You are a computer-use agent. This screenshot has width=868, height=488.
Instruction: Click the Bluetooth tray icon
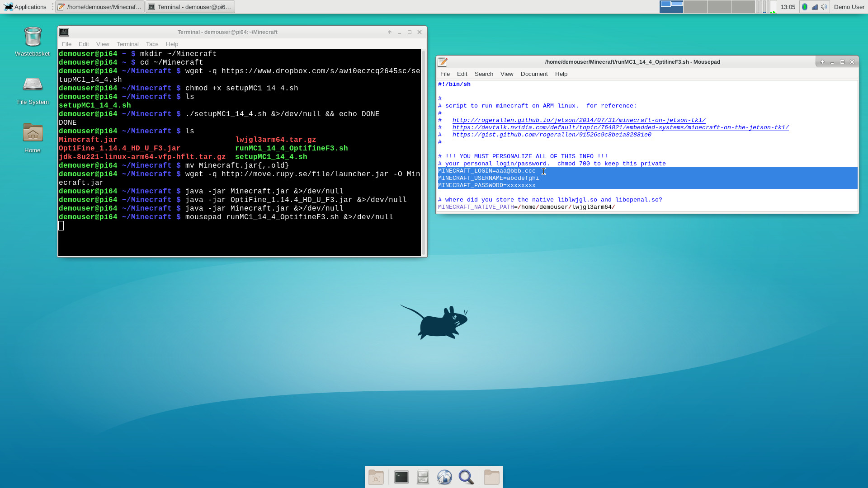805,7
